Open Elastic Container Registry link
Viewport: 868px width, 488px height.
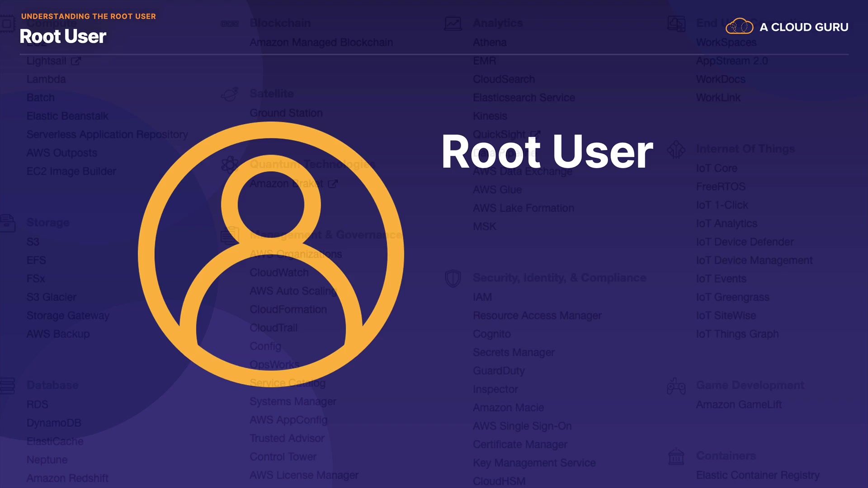point(757,475)
